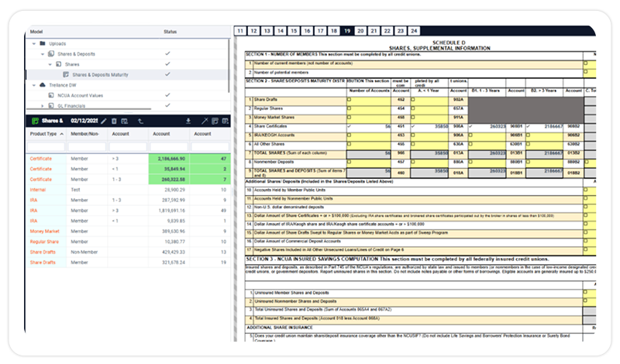Toggle sort arrow on Product Type column
The image size is (620, 364).
pos(62,135)
